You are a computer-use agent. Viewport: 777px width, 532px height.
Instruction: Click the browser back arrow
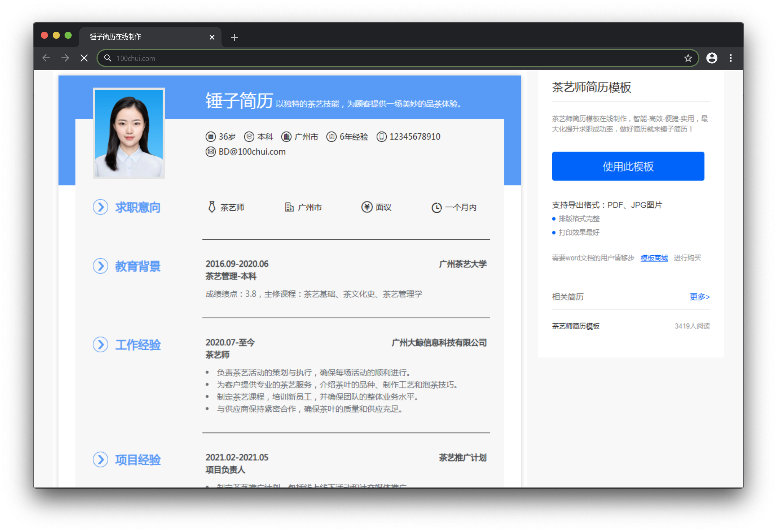tap(46, 58)
